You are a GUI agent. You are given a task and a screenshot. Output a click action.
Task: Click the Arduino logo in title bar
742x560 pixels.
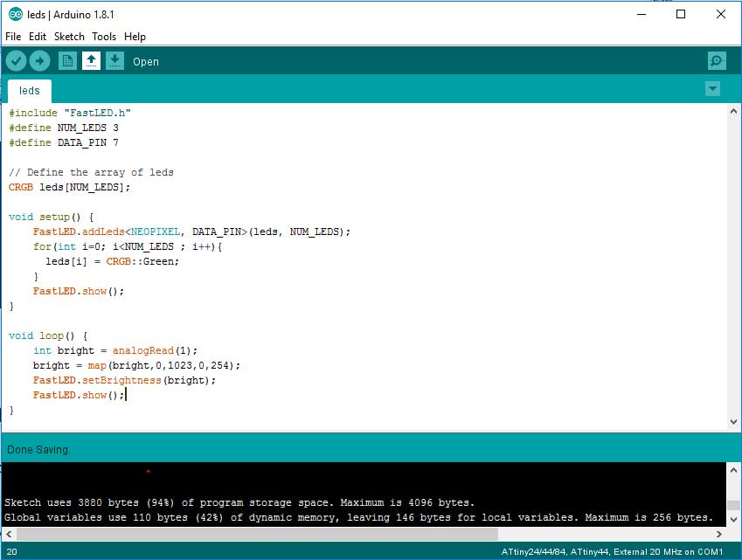[15, 15]
